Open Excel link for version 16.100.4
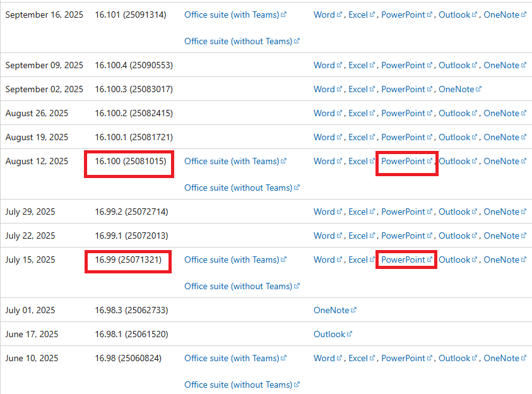 coord(362,65)
